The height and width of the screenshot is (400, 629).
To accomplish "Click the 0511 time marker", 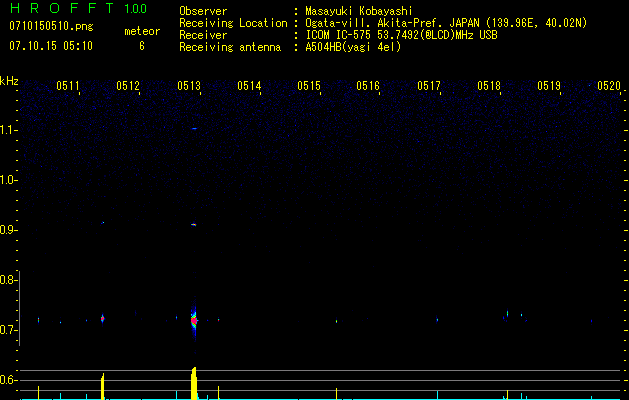I will 68,86.
